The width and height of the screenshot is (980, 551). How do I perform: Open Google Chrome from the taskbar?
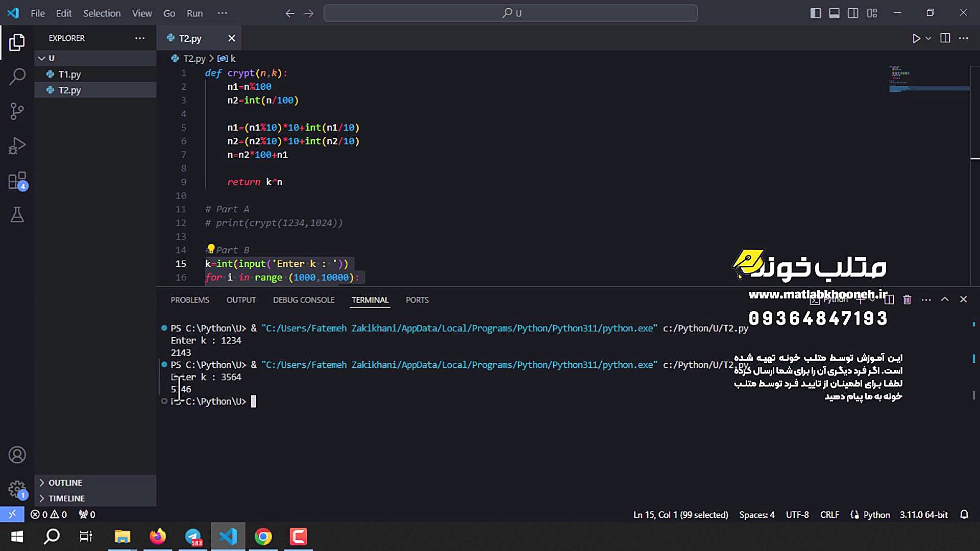(263, 537)
